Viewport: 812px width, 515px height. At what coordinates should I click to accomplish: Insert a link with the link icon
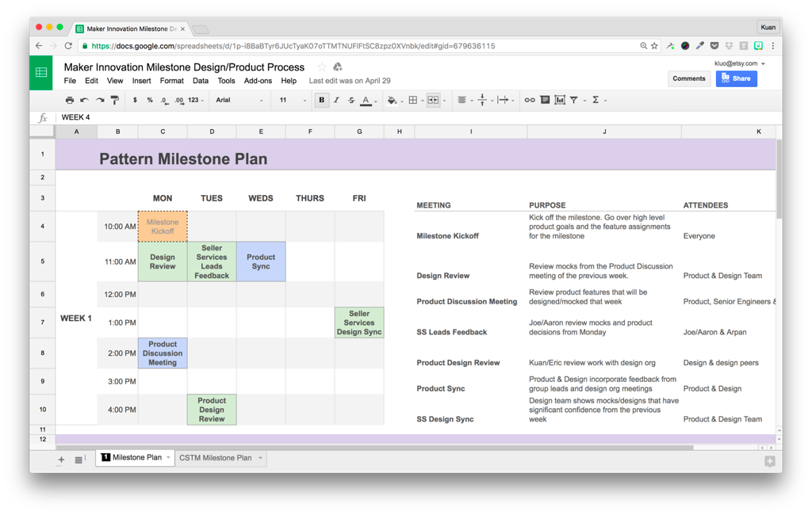[529, 100]
